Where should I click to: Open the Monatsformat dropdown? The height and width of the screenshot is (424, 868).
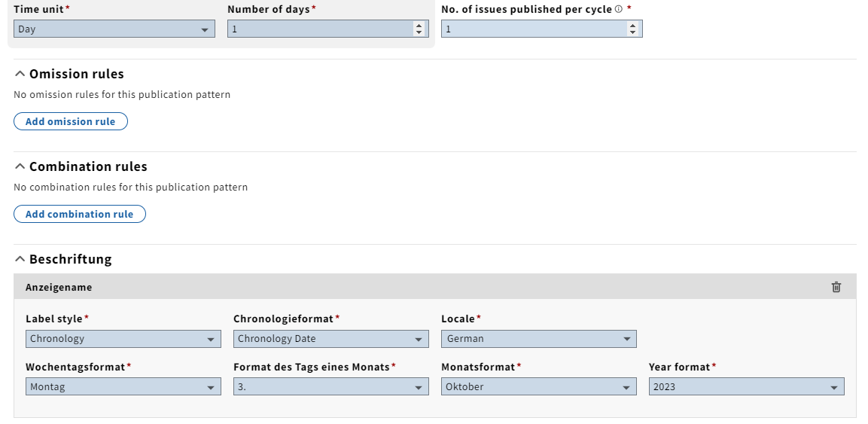pyautogui.click(x=539, y=387)
